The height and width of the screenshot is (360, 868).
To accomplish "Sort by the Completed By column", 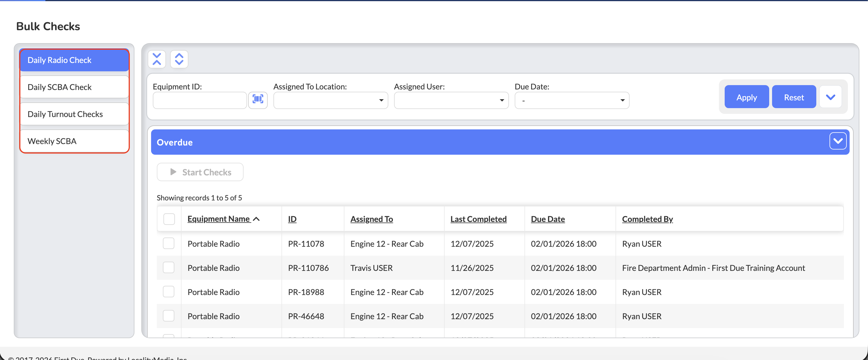I will pos(647,219).
